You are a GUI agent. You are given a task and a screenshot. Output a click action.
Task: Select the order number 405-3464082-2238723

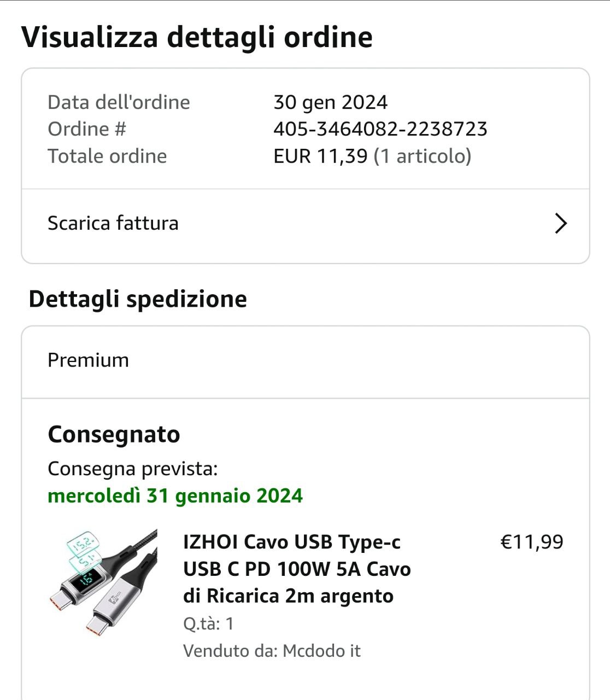point(380,129)
